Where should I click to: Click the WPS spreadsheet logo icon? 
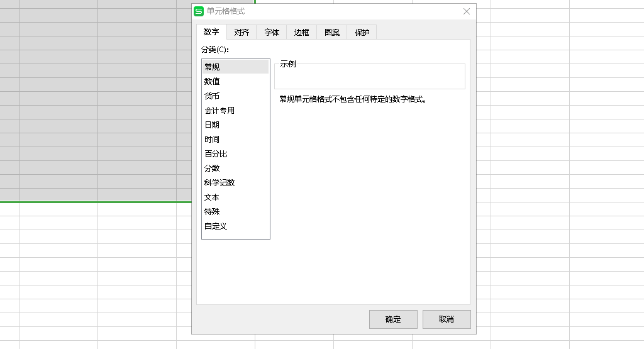(199, 11)
